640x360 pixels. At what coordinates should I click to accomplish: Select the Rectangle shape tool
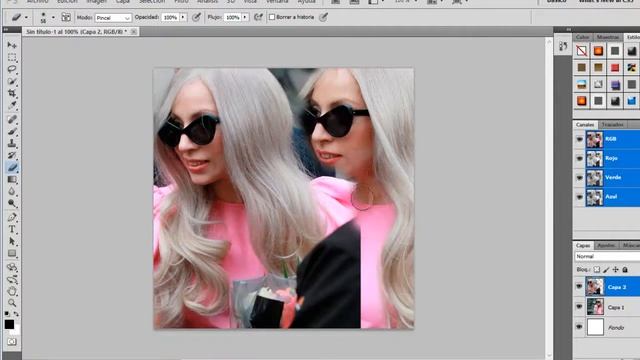(x=12, y=253)
